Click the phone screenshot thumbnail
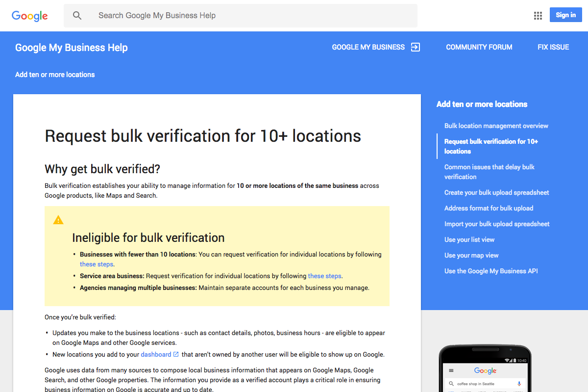 (485, 368)
